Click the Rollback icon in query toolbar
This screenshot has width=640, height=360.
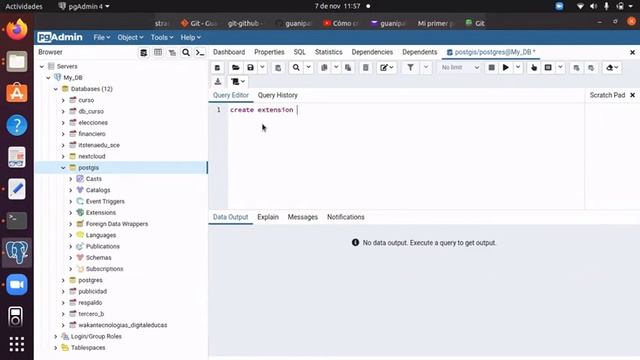(x=591, y=68)
